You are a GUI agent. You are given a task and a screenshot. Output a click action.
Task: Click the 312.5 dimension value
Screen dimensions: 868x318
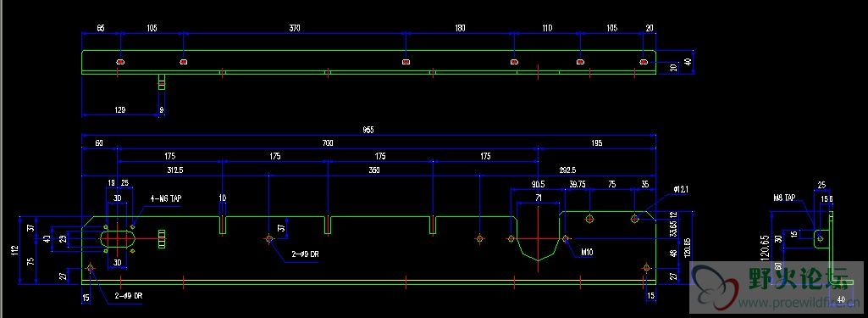[x=175, y=170]
